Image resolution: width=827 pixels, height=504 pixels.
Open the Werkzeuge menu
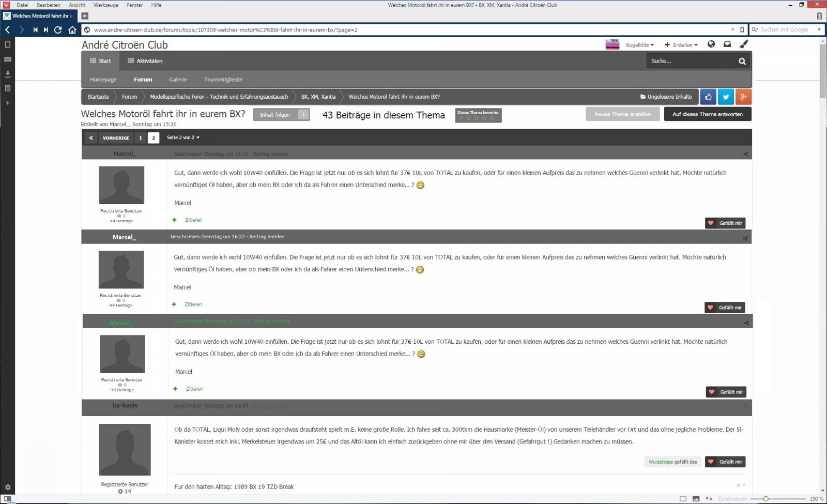106,5
